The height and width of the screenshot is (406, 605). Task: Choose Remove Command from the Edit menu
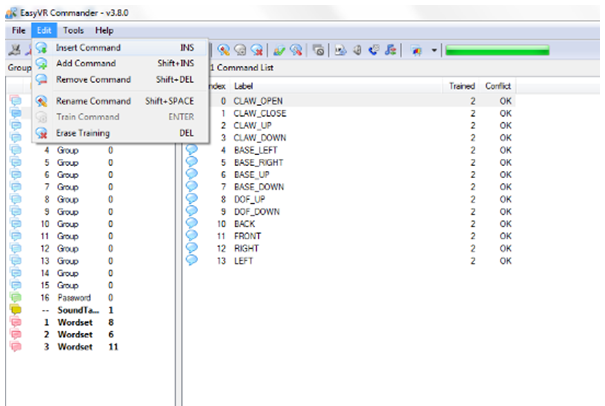click(x=121, y=80)
